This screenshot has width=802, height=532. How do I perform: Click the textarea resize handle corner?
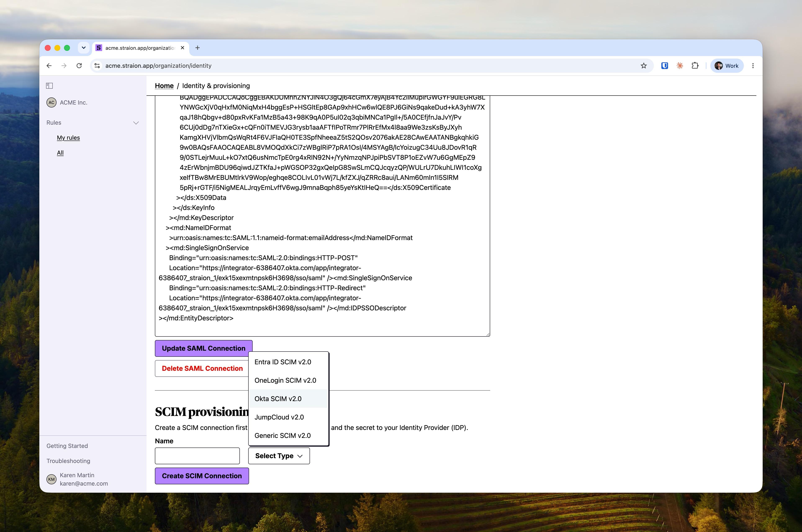(488, 334)
